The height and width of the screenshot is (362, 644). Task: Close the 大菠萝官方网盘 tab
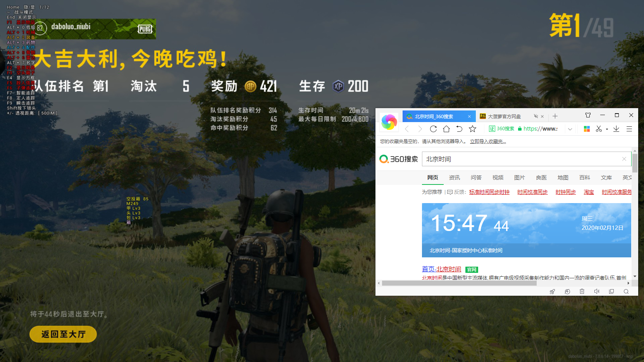pyautogui.click(x=542, y=116)
